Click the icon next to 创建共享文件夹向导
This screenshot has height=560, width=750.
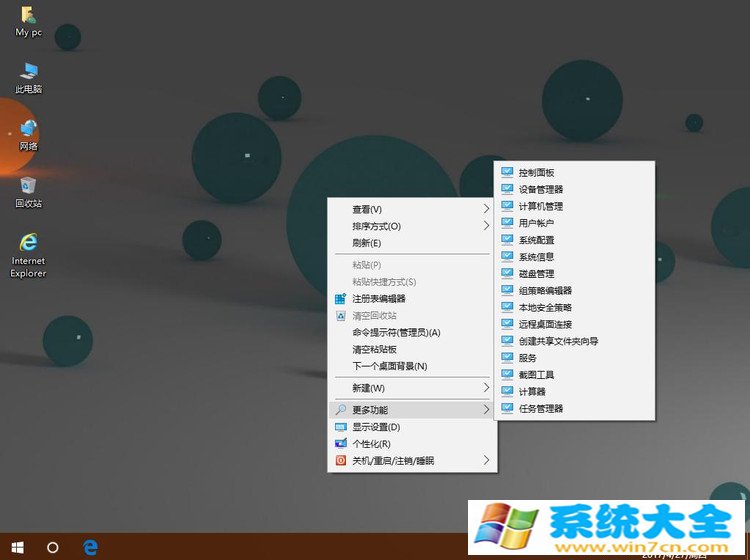tap(507, 341)
